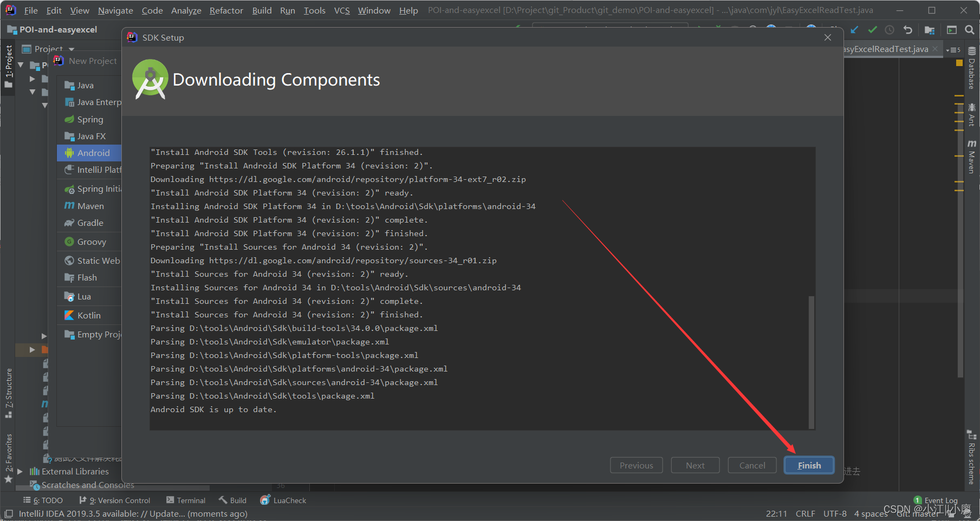Open Project Structure toolbar icon
The height and width of the screenshot is (521, 980).
(x=930, y=30)
